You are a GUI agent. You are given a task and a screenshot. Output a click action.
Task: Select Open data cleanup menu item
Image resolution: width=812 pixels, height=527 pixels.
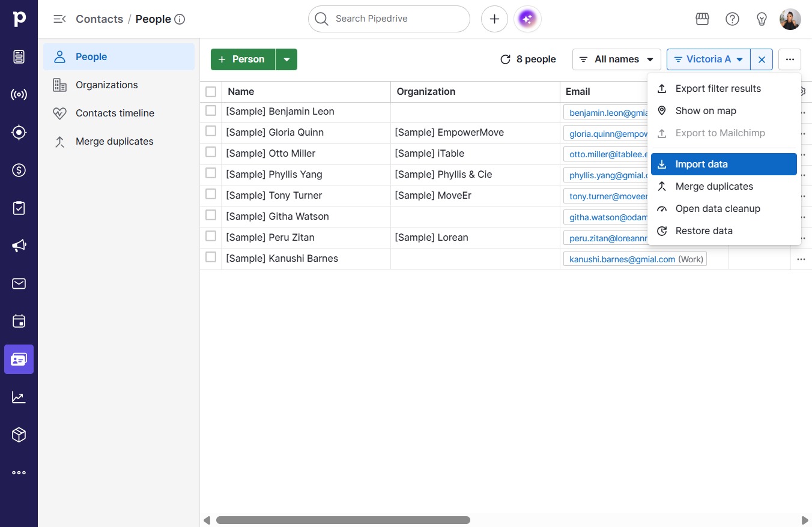tap(724, 208)
